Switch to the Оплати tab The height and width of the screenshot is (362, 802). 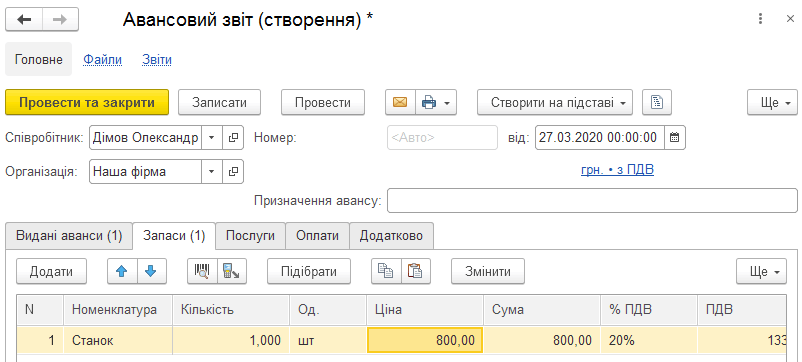click(317, 236)
